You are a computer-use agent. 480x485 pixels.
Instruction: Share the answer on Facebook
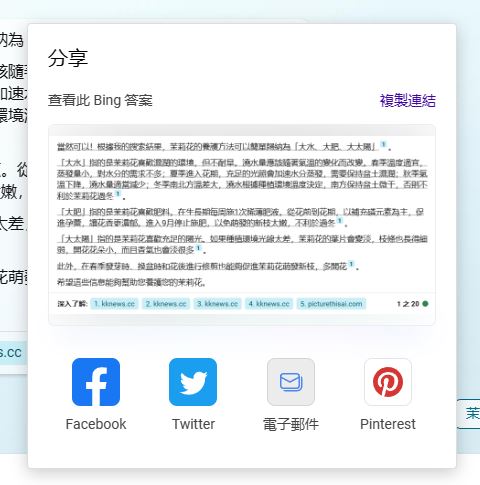[96, 382]
